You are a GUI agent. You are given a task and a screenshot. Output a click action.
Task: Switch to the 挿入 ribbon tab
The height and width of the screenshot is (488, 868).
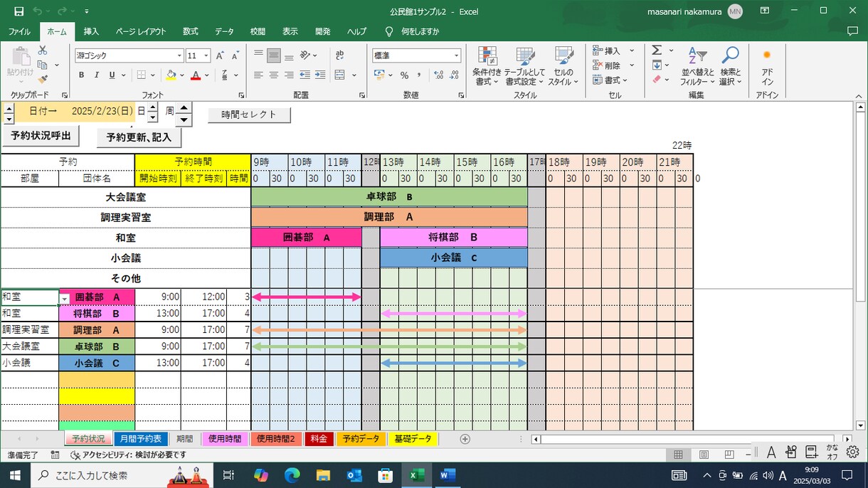(91, 31)
